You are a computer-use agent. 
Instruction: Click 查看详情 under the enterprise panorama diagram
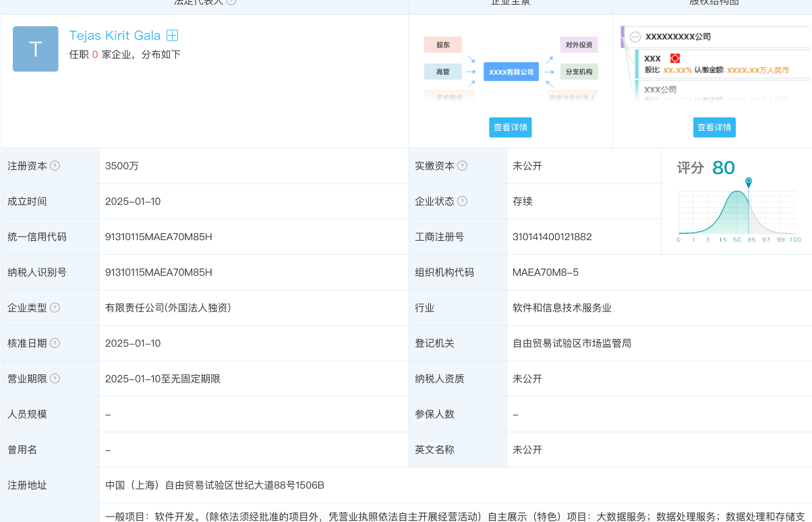pos(511,127)
